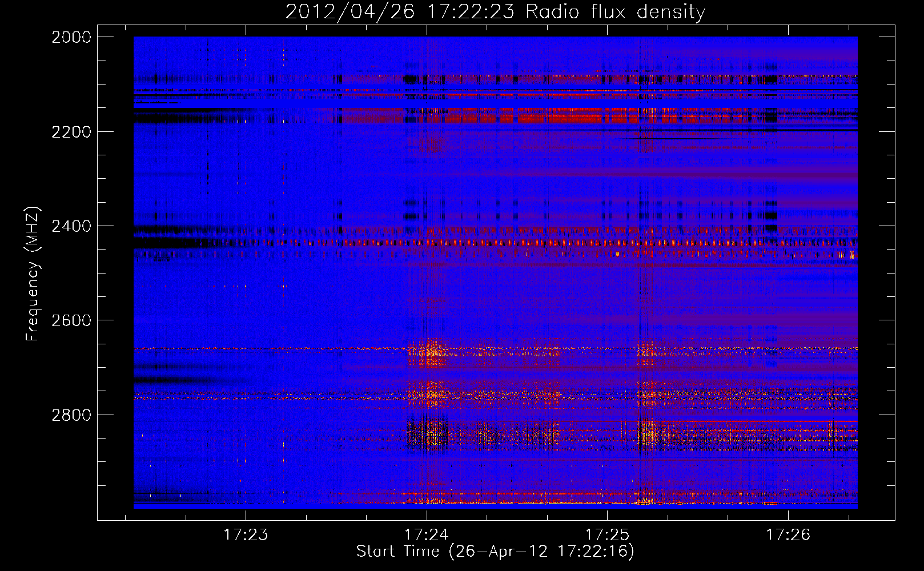
Task: Click the 'Frequency (MHZ)' axis title
Action: click(x=33, y=274)
